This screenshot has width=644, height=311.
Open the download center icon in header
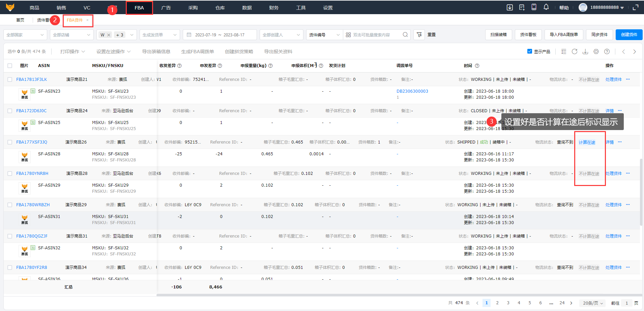pyautogui.click(x=509, y=7)
